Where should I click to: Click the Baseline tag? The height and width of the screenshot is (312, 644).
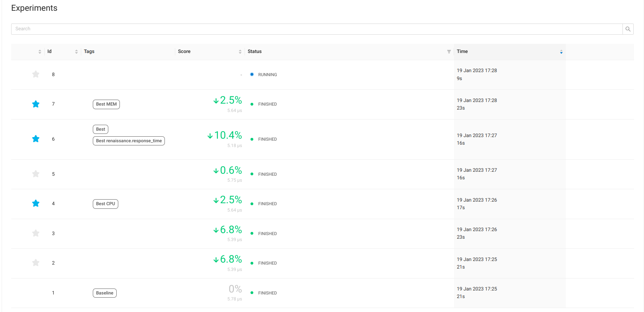point(105,293)
